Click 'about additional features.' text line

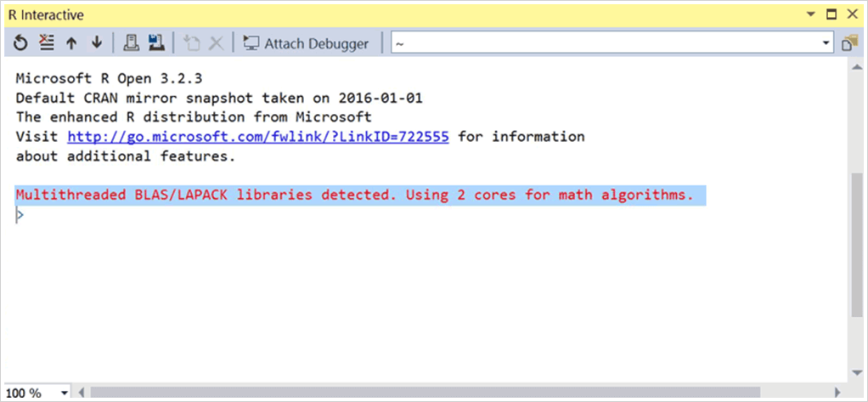point(126,156)
